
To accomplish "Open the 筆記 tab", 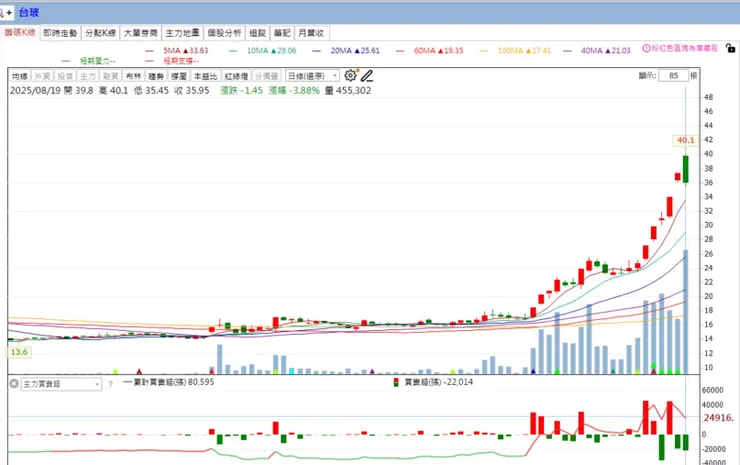I will [282, 33].
